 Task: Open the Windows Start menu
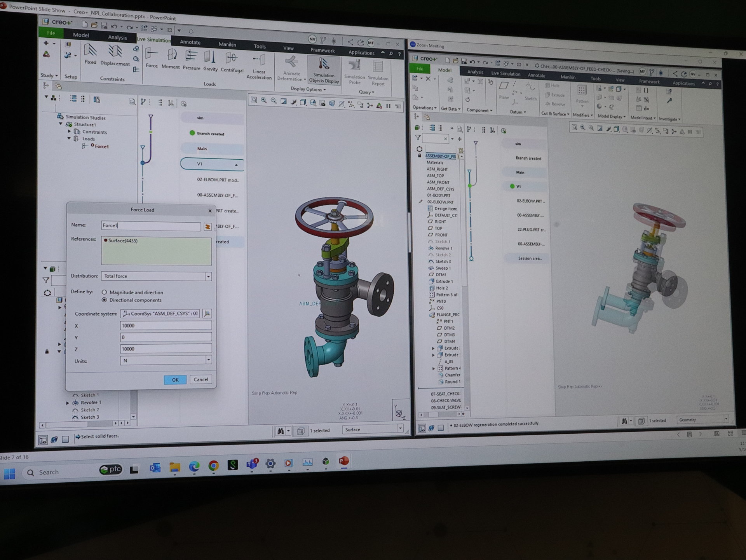click(10, 474)
